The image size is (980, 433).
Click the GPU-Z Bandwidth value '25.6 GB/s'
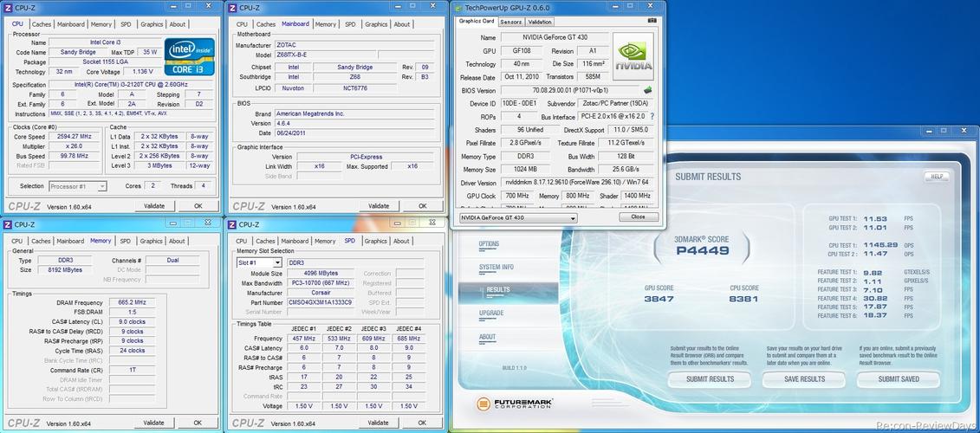[x=626, y=170]
